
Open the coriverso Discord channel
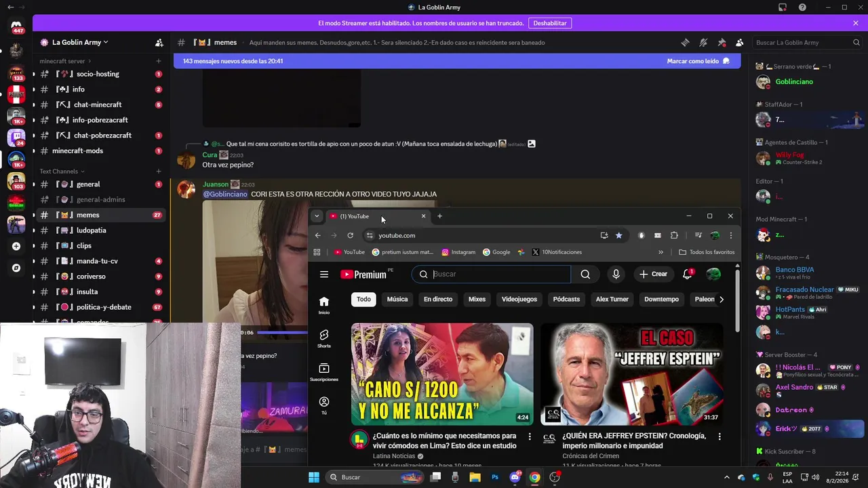coord(100,277)
